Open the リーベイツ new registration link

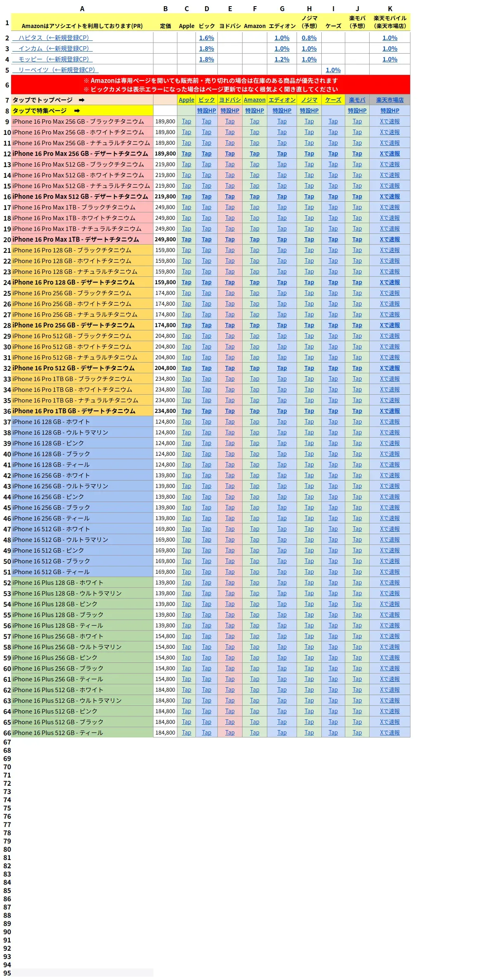click(55, 70)
